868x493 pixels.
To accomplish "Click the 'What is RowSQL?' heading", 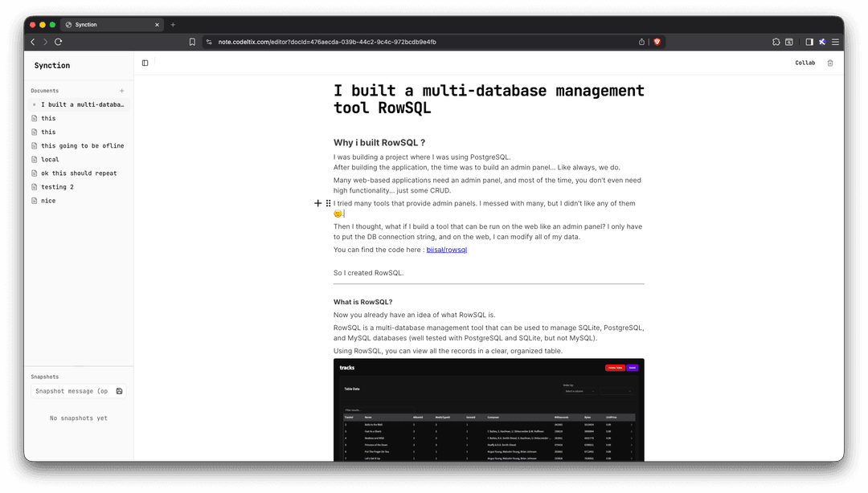I will point(362,302).
